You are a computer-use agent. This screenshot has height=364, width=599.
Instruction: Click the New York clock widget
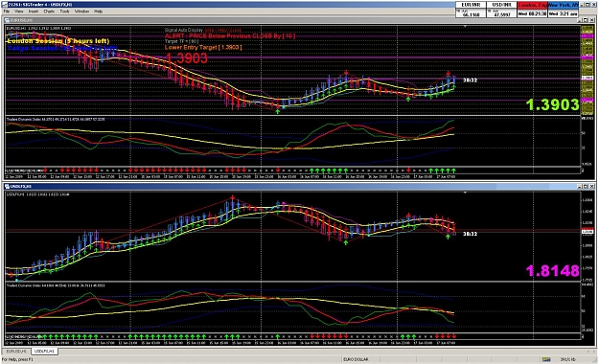(x=564, y=10)
